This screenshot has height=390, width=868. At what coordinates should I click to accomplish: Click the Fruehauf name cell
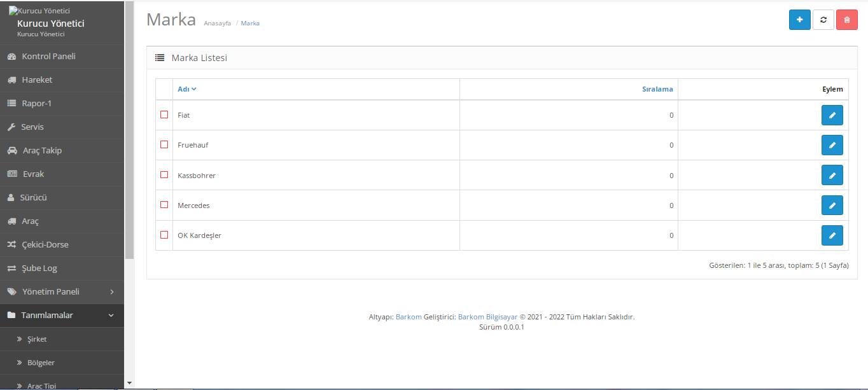coord(316,145)
